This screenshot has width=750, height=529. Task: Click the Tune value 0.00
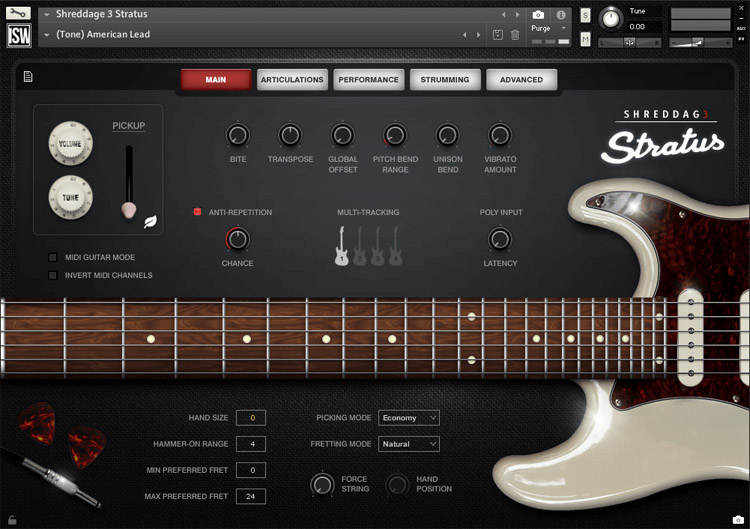(637, 27)
